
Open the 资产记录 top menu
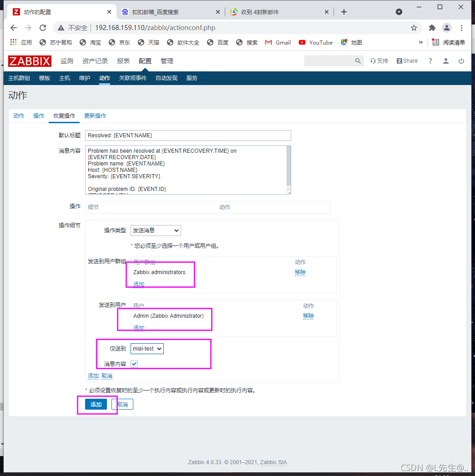[95, 61]
